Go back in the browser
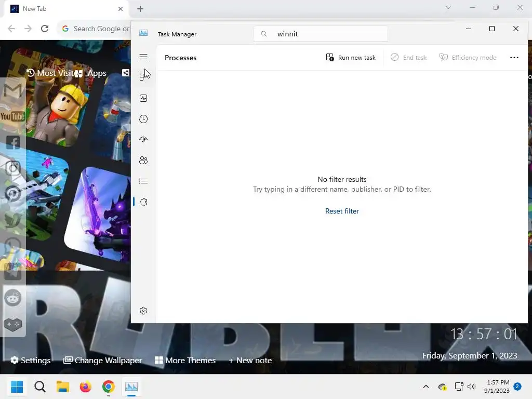 (x=11, y=29)
